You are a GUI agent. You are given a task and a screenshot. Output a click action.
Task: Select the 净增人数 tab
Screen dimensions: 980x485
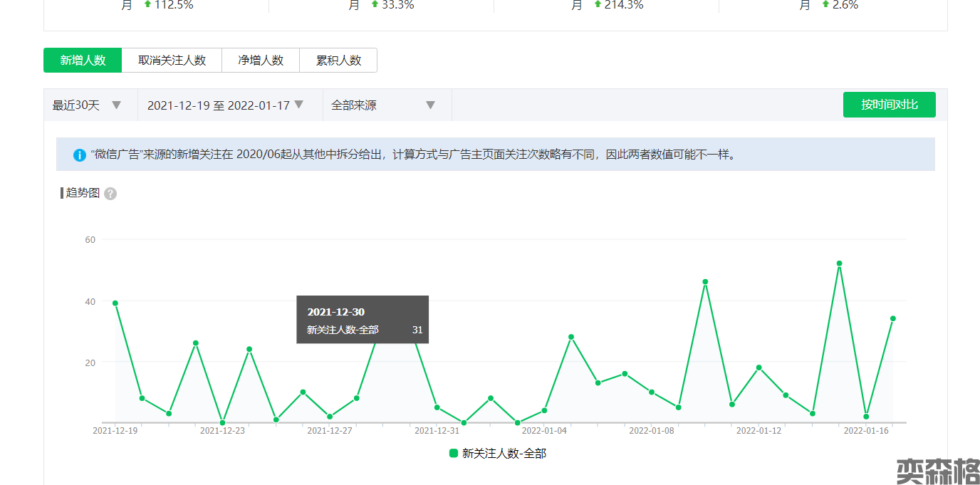261,61
